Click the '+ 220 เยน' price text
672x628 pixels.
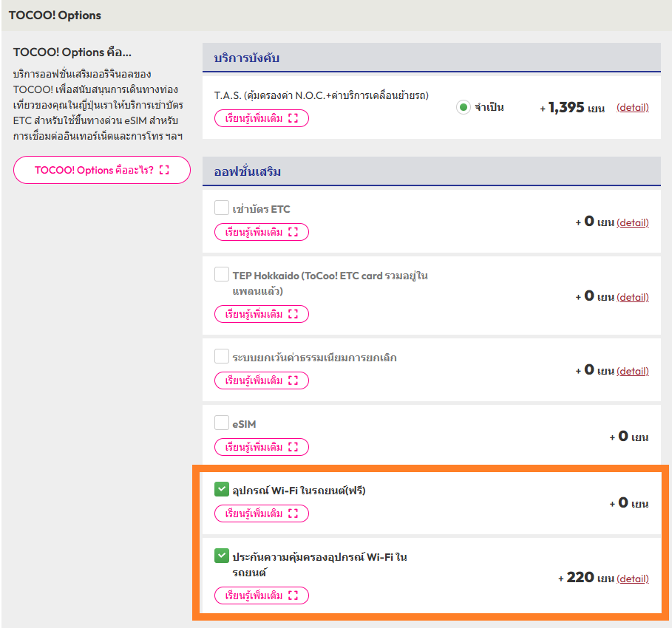click(x=586, y=578)
